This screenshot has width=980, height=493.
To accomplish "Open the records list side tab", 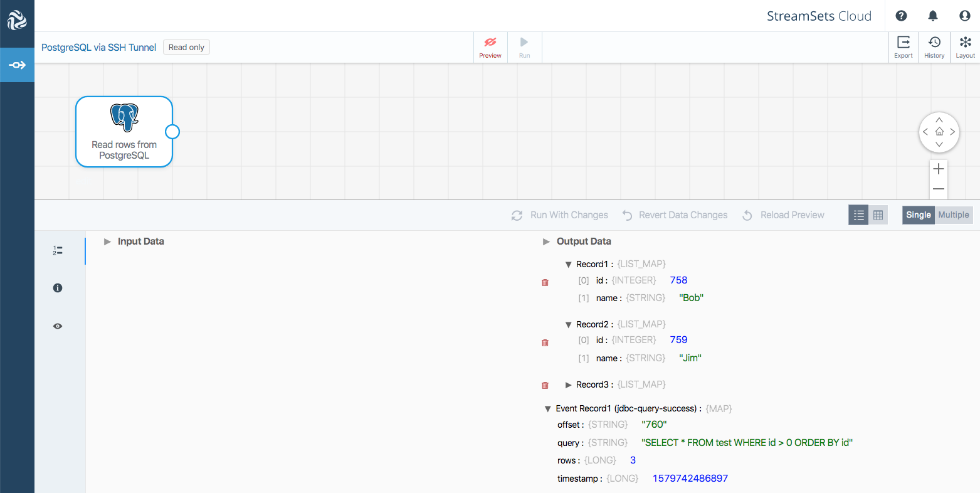I will click(x=58, y=250).
